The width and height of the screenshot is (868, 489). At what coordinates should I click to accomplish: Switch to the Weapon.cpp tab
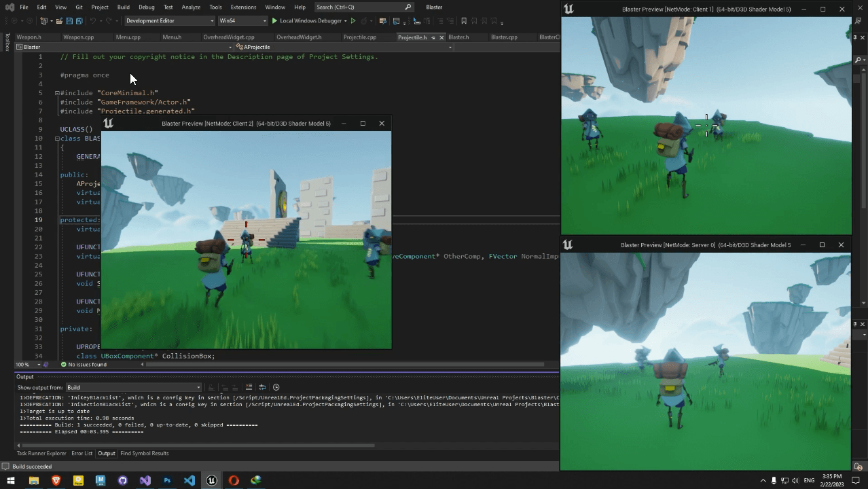point(78,37)
